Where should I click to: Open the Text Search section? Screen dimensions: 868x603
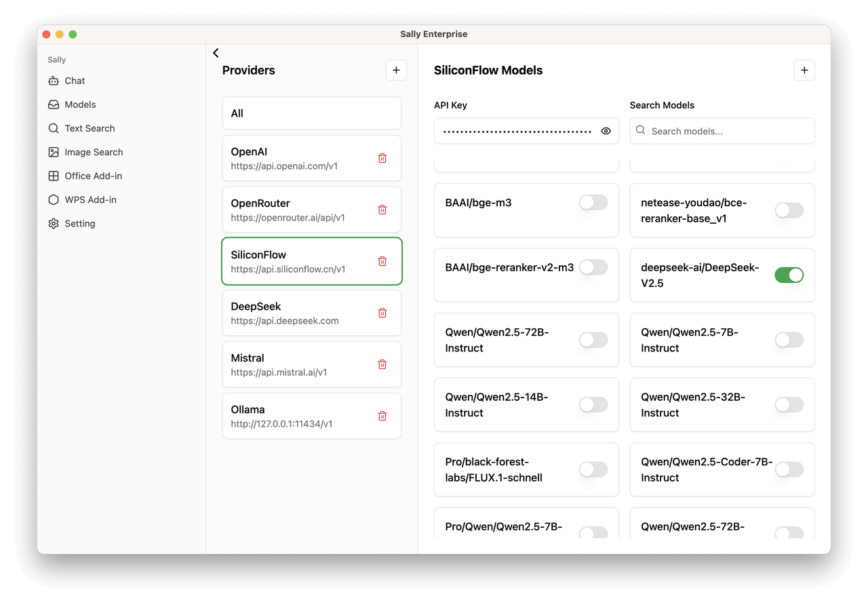click(121, 128)
